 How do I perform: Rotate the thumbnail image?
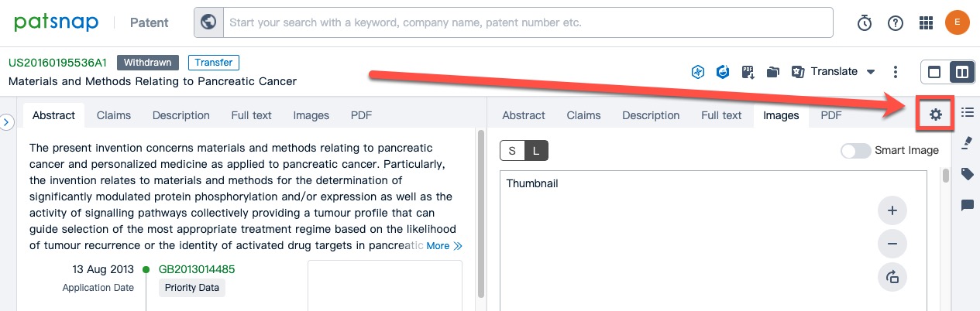click(892, 277)
